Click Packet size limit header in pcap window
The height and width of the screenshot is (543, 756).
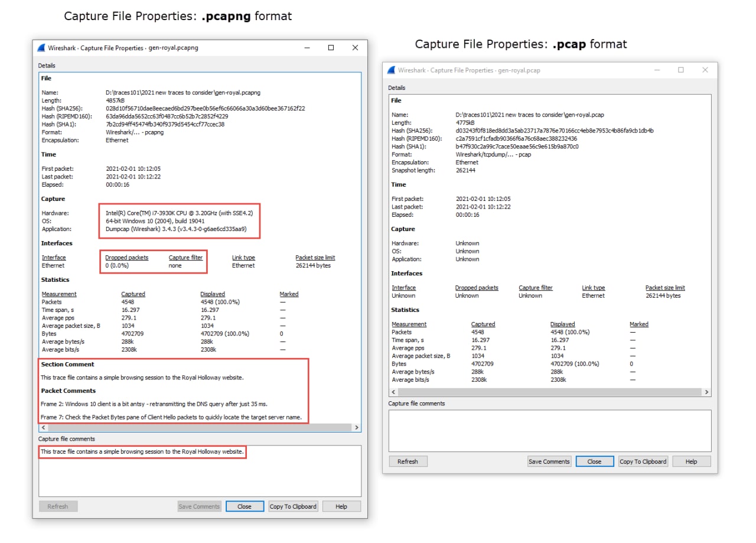665,288
